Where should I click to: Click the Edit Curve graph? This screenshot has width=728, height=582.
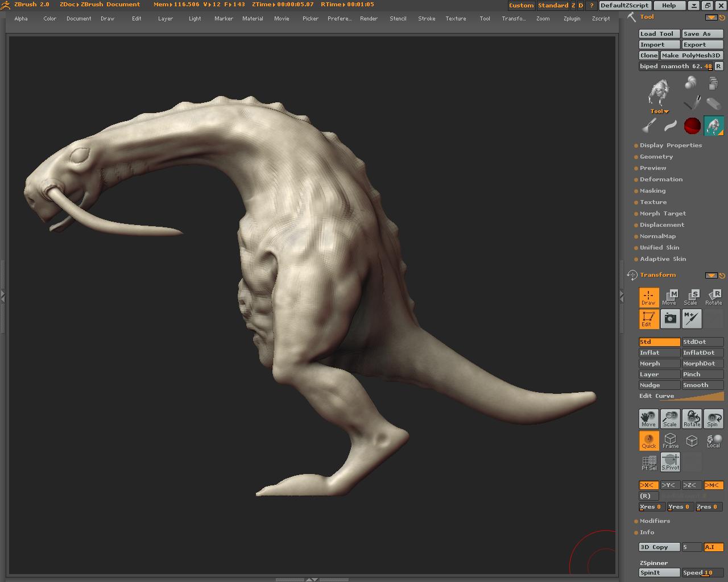(681, 396)
